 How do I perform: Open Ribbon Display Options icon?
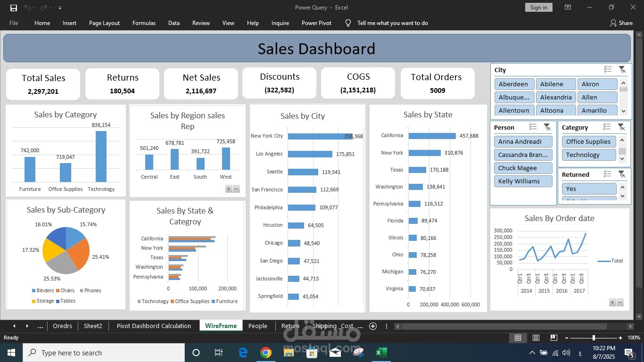(568, 8)
